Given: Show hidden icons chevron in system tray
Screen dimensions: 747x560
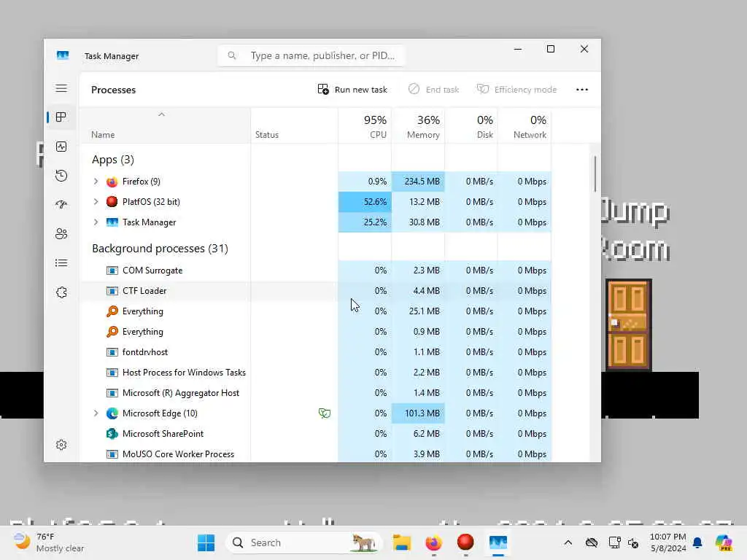Looking at the screenshot, I should click(x=568, y=542).
